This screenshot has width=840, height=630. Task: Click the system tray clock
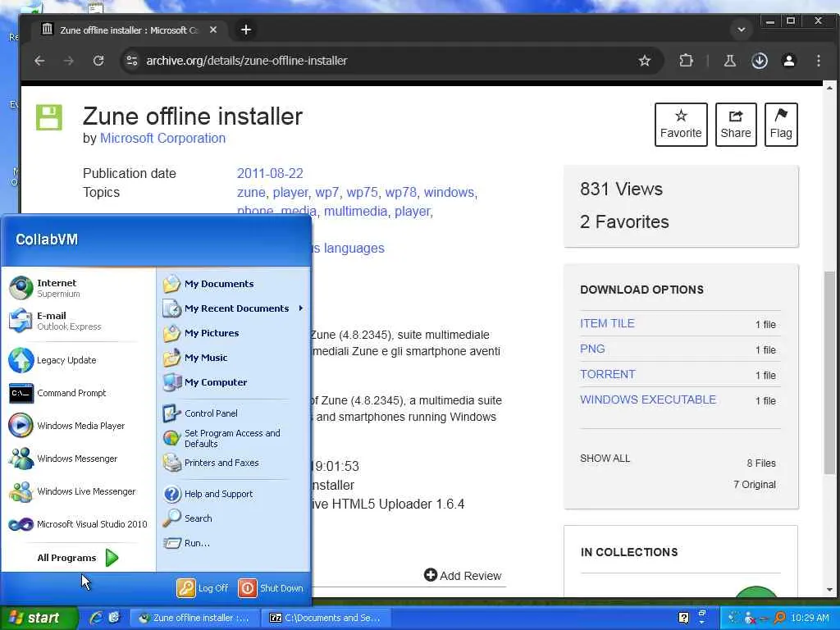point(810,618)
